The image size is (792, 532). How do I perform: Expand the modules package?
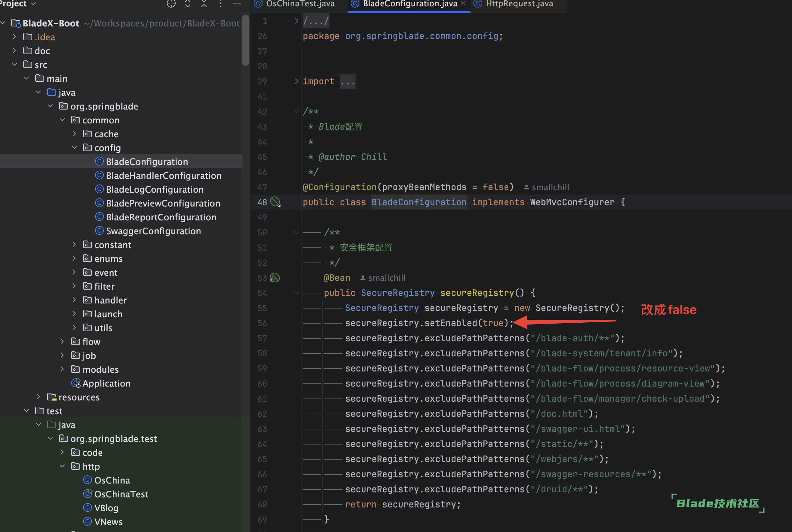(62, 370)
